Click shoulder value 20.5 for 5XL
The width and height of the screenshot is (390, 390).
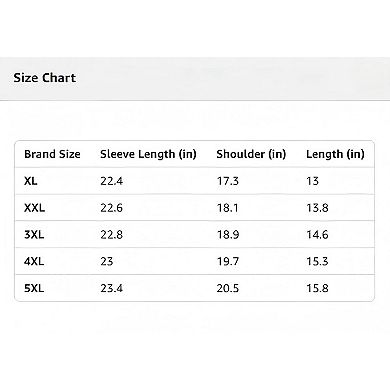coord(228,288)
